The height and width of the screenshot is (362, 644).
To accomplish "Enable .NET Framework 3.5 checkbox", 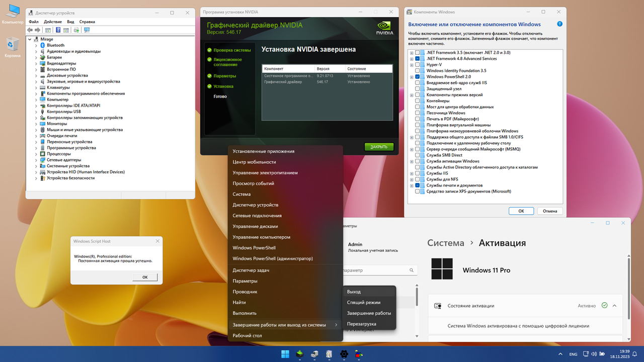I will (418, 53).
